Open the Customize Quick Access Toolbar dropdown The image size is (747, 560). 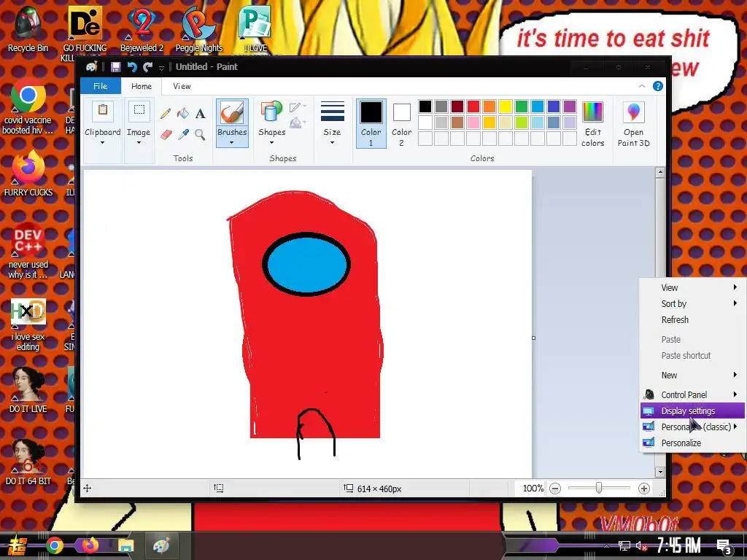pos(161,68)
